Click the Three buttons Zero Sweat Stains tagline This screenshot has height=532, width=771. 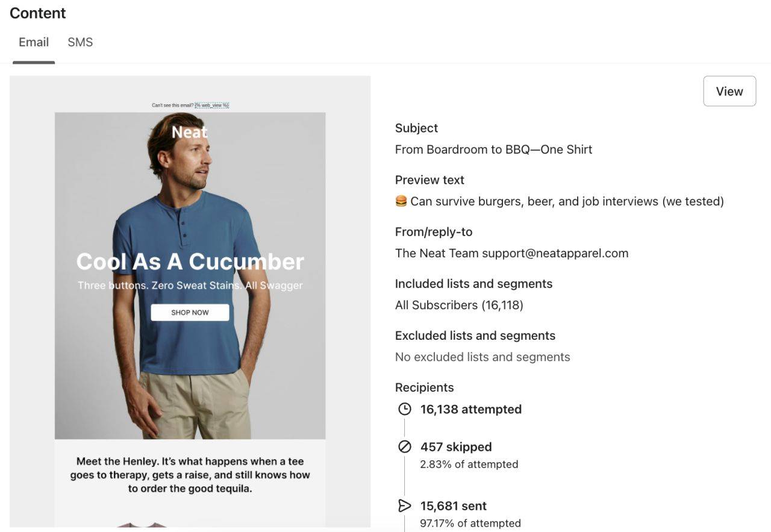click(190, 286)
